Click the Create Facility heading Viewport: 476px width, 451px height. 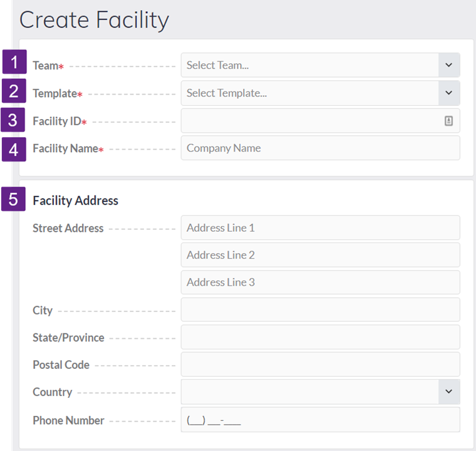click(94, 20)
